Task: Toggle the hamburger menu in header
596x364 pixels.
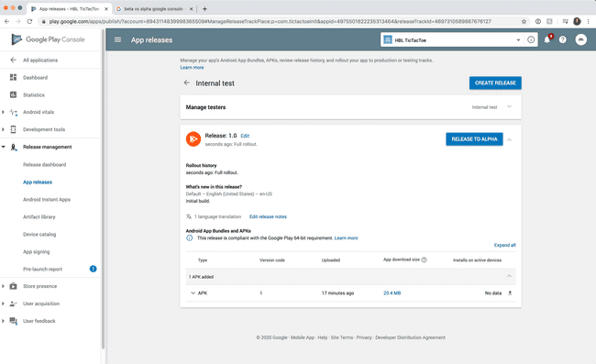Action: (x=118, y=40)
